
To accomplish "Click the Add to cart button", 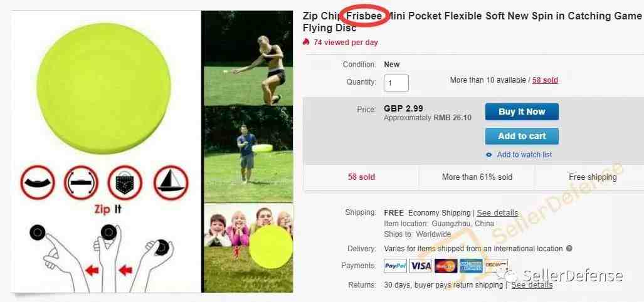I will (522, 136).
